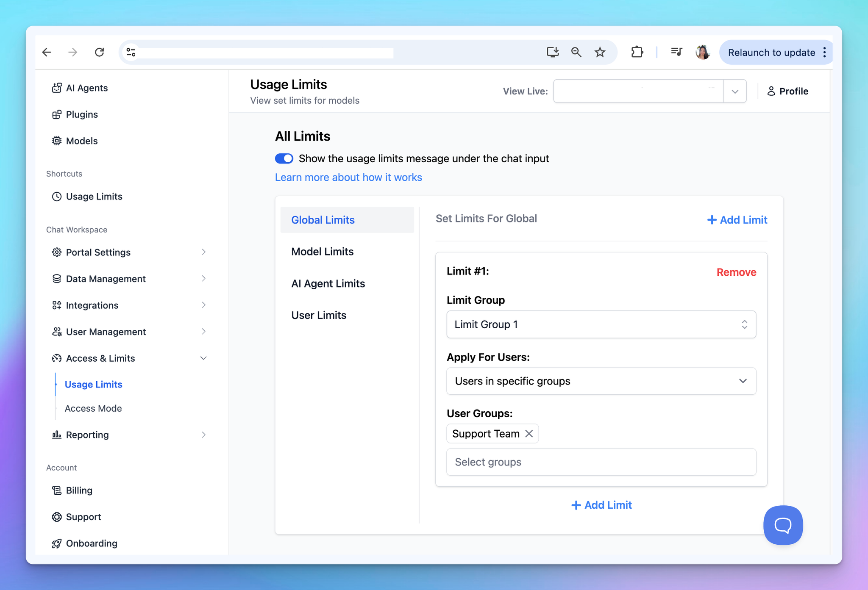Click the browser extensions puzzle icon

click(637, 52)
